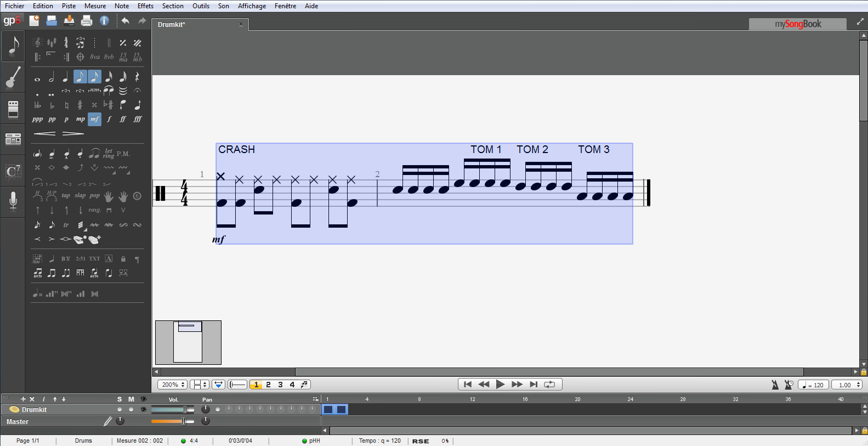Open the Mastering rack panel
This screenshot has height=446, width=868.
[x=13, y=139]
